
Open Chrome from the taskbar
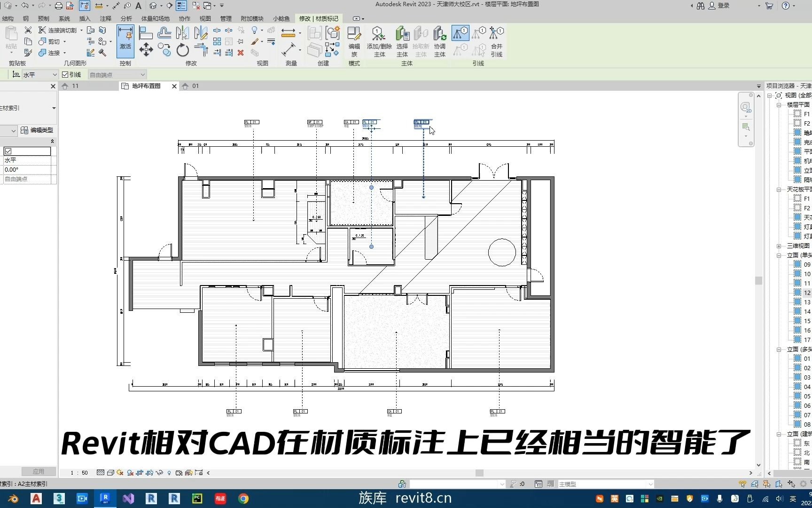(x=243, y=499)
